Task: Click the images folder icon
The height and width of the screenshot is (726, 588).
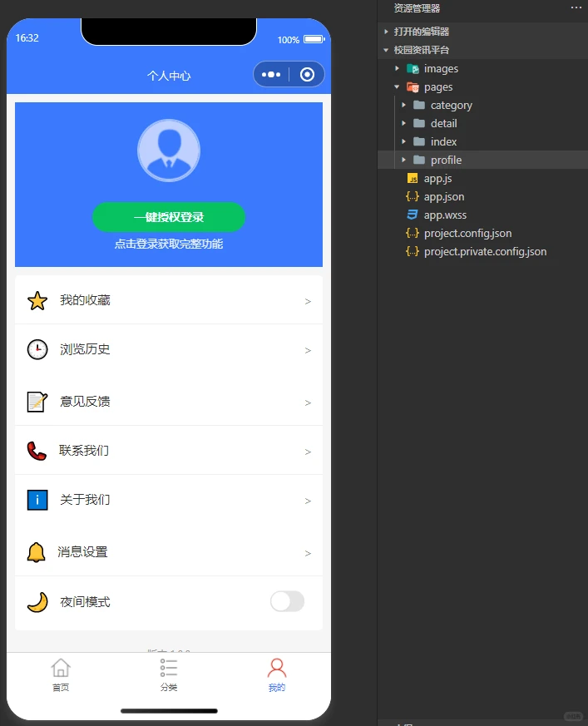Action: 413,68
